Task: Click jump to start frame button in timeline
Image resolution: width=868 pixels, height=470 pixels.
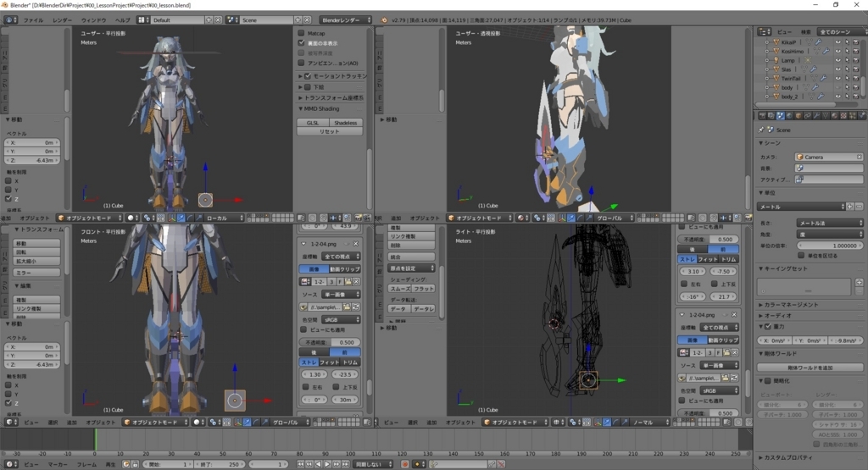Action: (301, 464)
